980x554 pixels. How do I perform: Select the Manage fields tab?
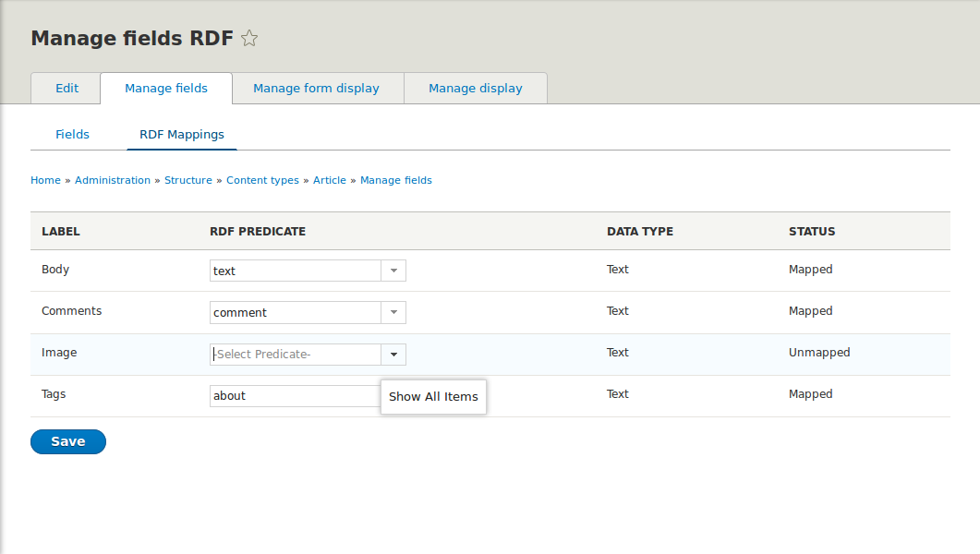coord(166,89)
